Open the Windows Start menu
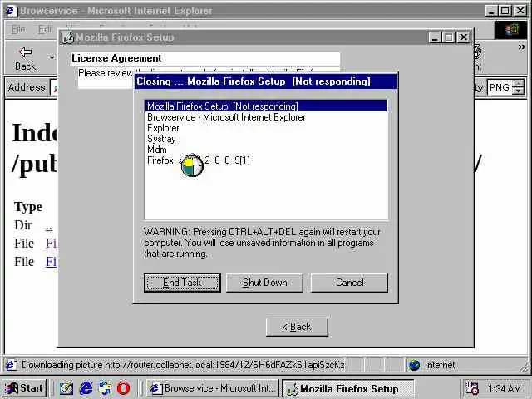 point(24,388)
